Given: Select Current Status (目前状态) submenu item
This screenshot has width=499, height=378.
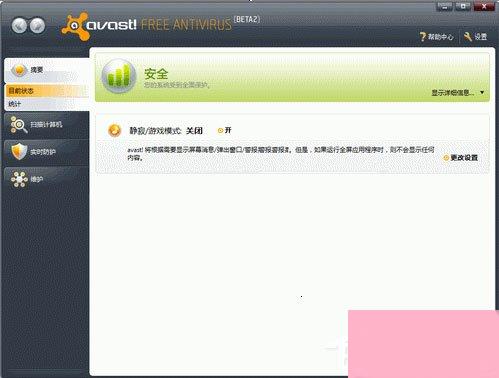Looking at the screenshot, I should pyautogui.click(x=47, y=91).
